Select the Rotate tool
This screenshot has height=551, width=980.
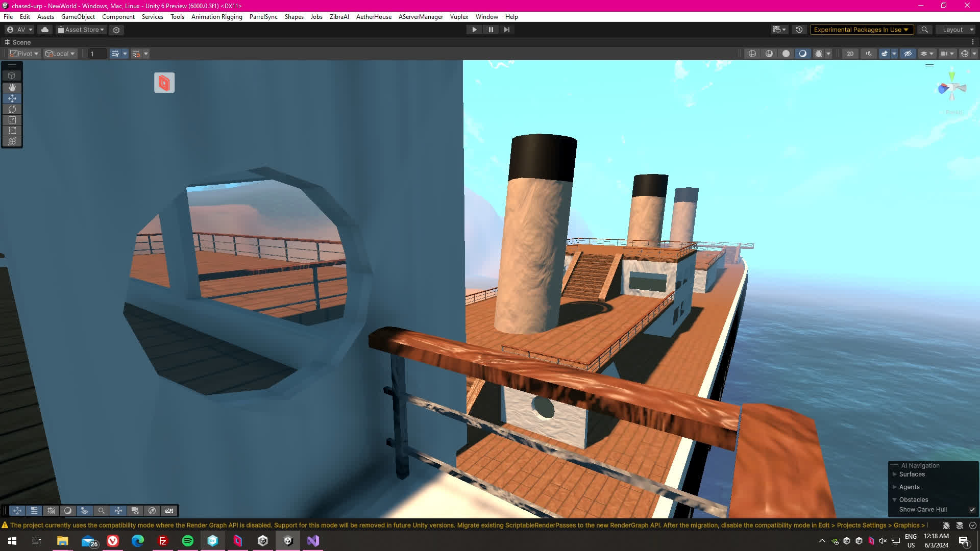(12, 109)
